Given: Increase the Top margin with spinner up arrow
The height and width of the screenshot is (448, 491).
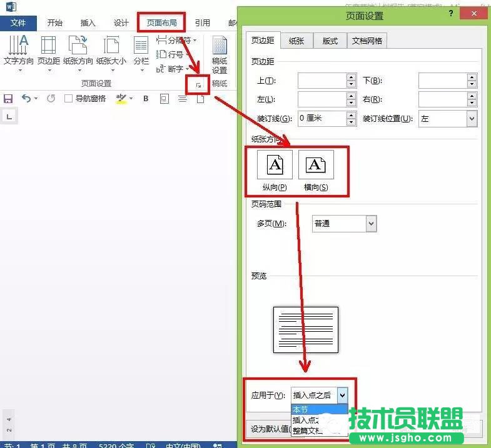Looking at the screenshot, I should click(352, 77).
